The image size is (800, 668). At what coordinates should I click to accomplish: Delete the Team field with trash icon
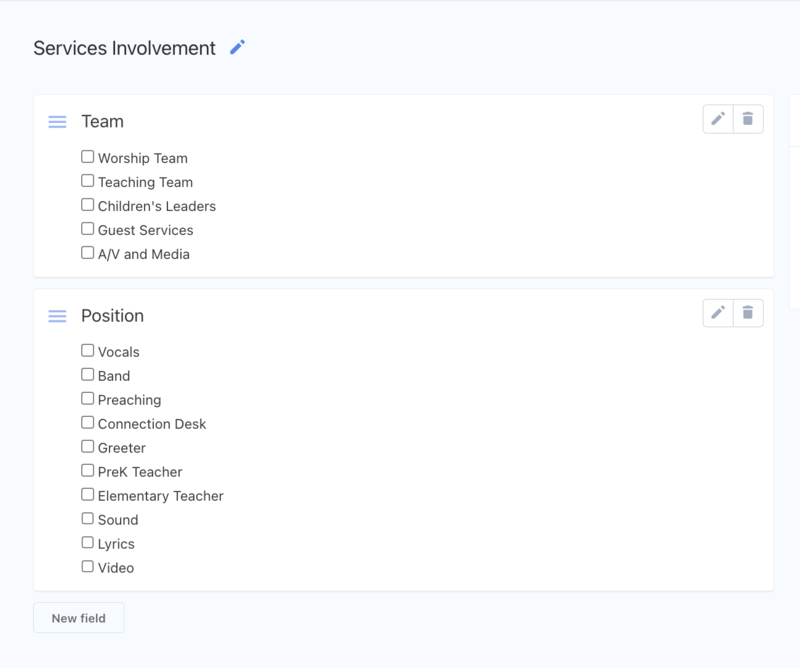748,119
